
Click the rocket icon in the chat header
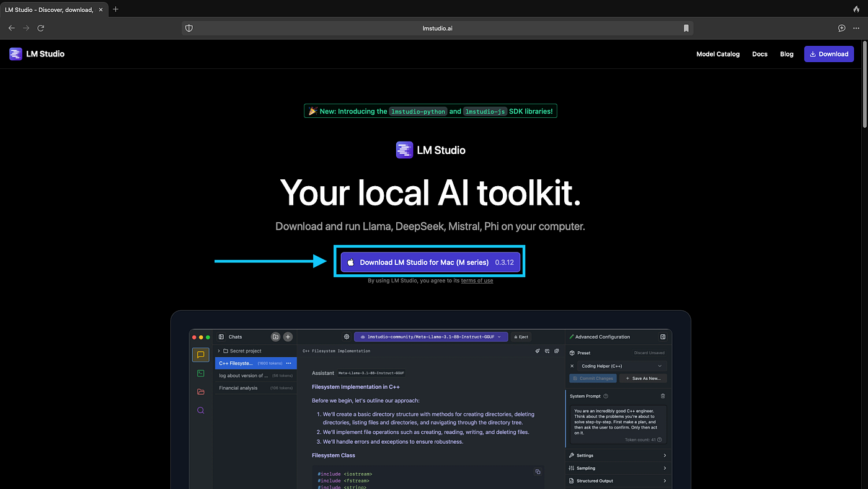(538, 351)
